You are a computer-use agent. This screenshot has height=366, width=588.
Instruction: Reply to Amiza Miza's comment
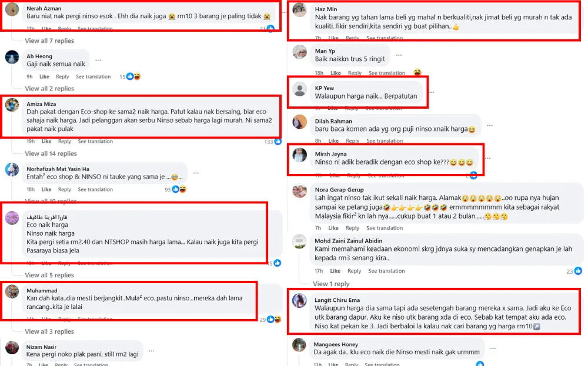pos(65,142)
